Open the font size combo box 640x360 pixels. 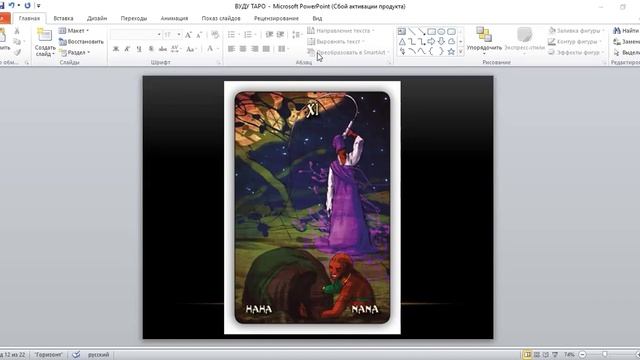(x=172, y=35)
